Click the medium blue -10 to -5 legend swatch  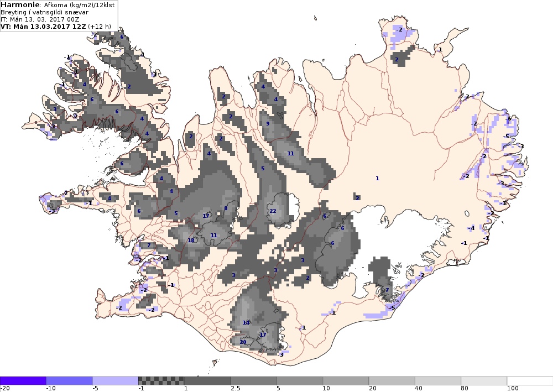click(69, 381)
